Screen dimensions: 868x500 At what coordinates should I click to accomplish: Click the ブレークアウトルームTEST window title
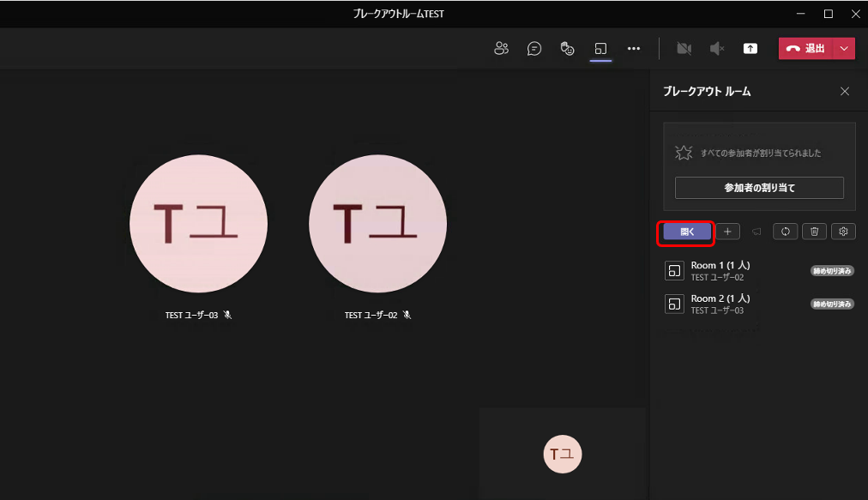pos(399,14)
